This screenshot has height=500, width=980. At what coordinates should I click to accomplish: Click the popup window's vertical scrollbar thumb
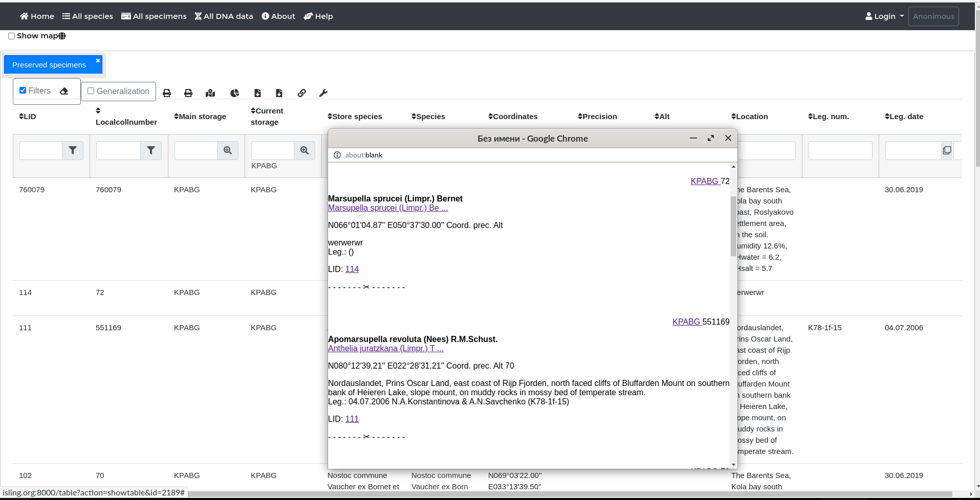pyautogui.click(x=733, y=225)
